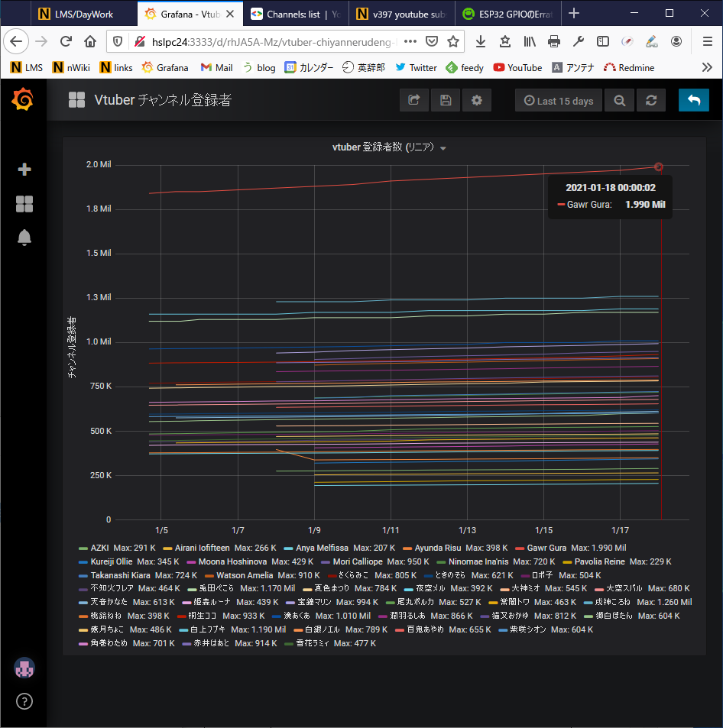The height and width of the screenshot is (728, 723).
Task: Share the dashboard via the share icon
Action: point(414,100)
